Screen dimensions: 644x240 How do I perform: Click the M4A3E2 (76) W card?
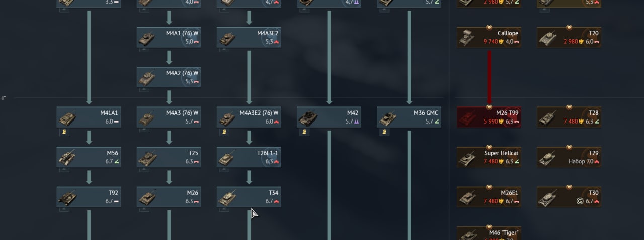249,117
